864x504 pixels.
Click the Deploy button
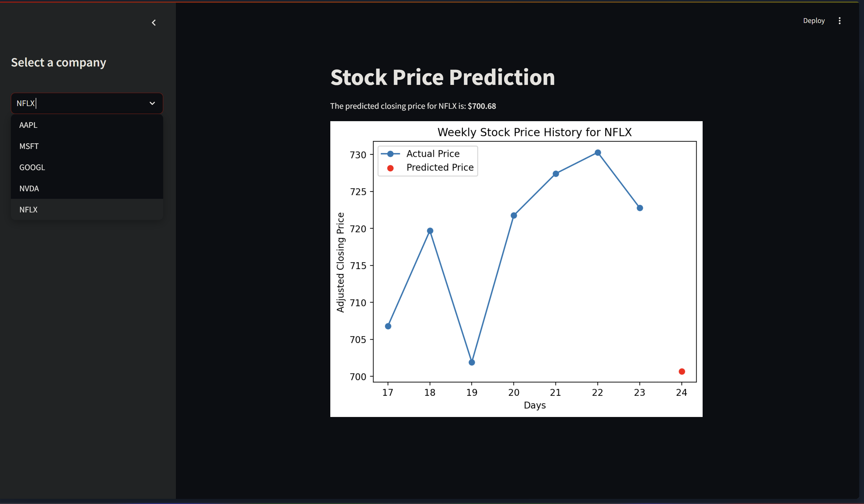(814, 21)
